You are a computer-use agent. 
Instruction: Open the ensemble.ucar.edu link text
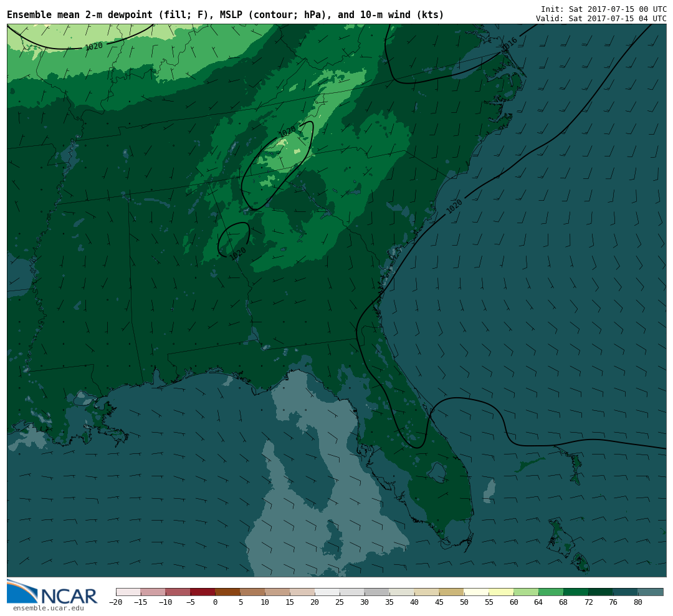click(x=49, y=609)
